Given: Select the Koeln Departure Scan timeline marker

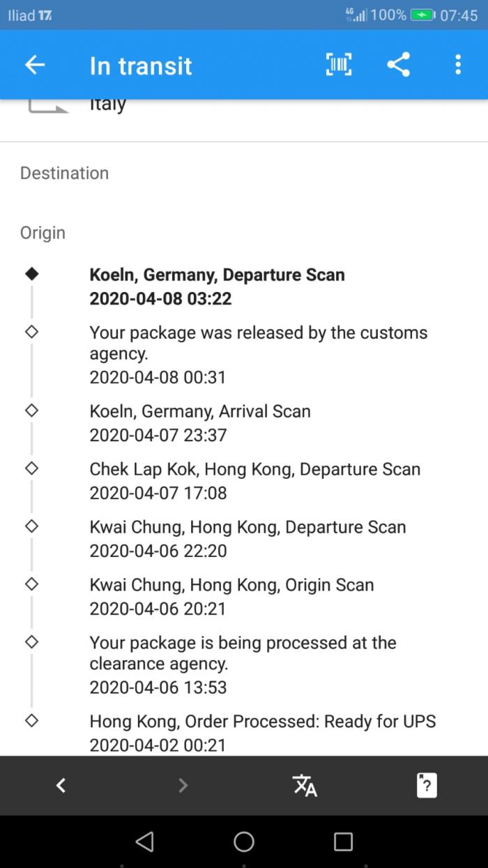Looking at the screenshot, I should coord(31,275).
